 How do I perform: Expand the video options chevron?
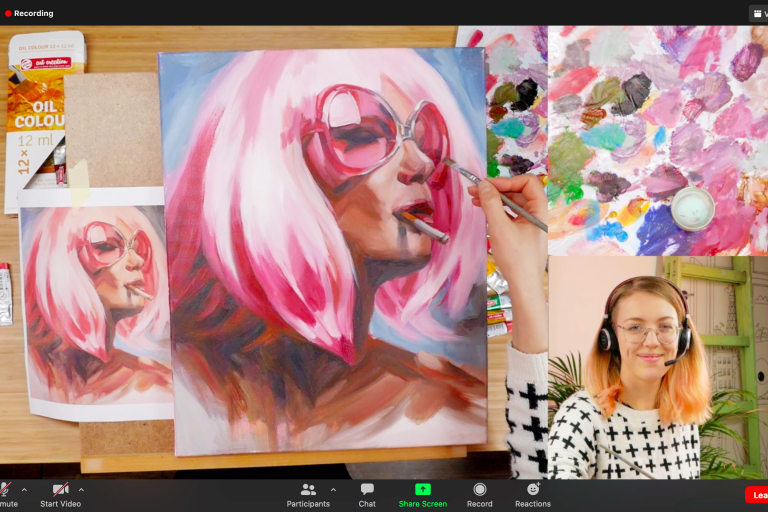pos(81,489)
